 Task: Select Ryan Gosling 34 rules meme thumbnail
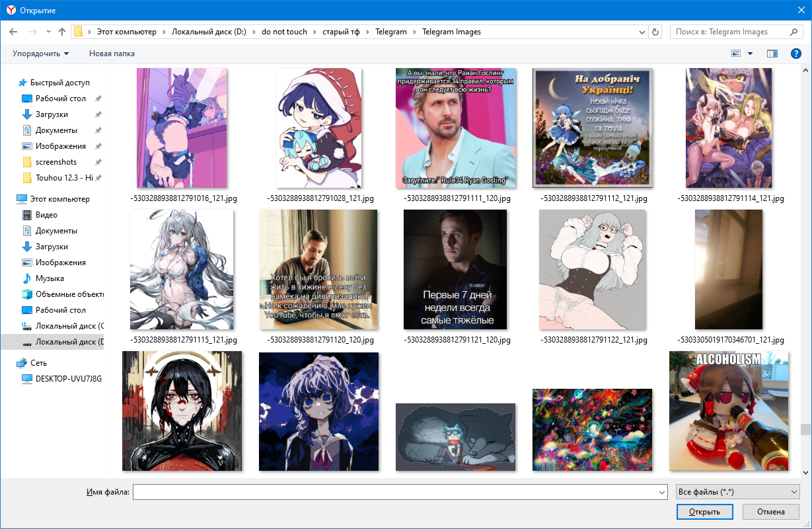coord(456,128)
